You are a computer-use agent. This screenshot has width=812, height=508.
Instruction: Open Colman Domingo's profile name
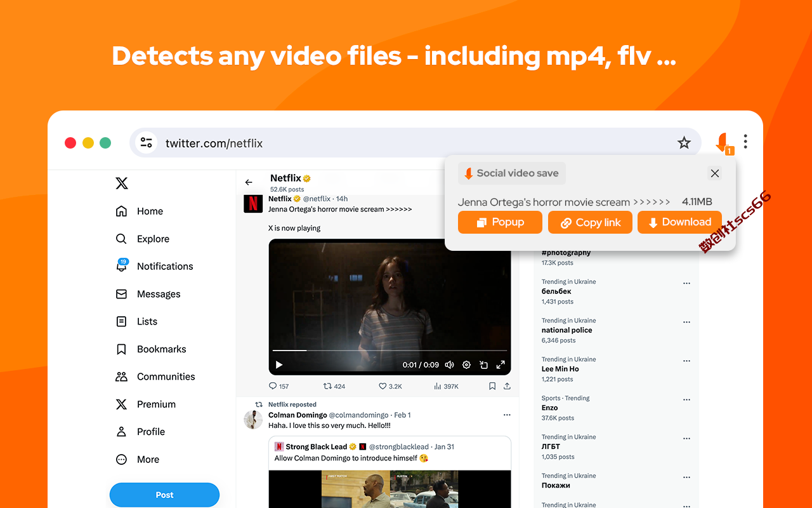tap(298, 415)
